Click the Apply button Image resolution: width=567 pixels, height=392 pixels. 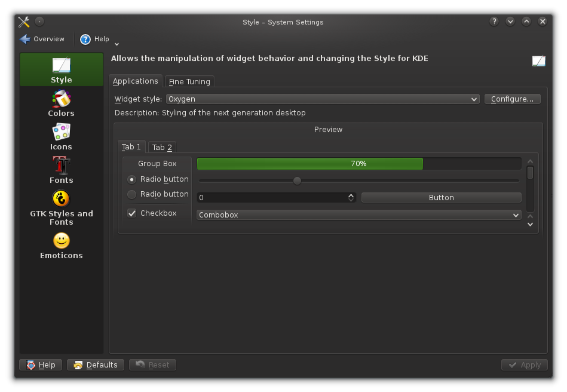pos(525,365)
